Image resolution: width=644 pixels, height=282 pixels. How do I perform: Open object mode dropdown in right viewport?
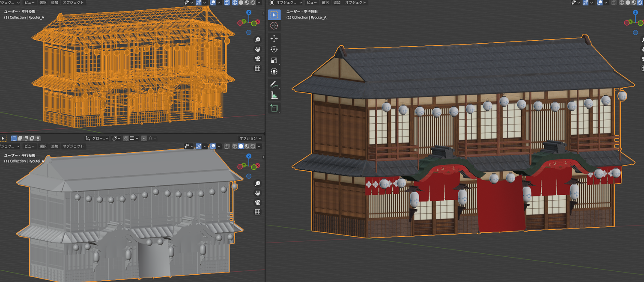[286, 3]
